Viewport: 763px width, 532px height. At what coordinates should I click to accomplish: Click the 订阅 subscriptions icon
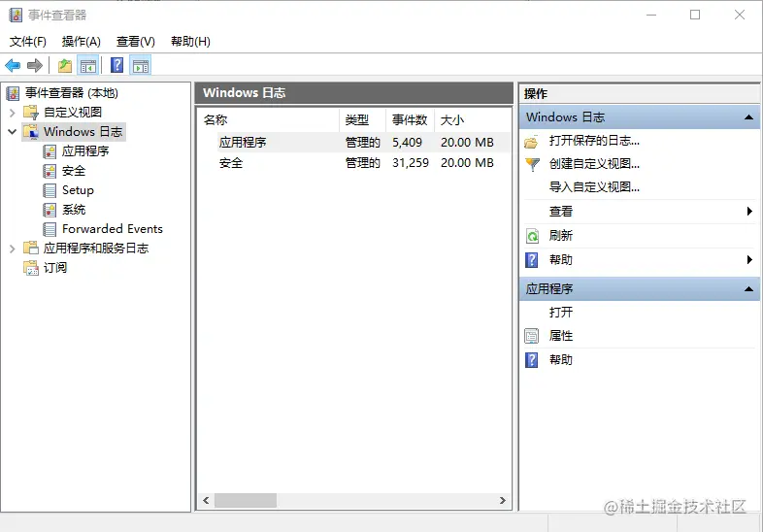click(31, 268)
